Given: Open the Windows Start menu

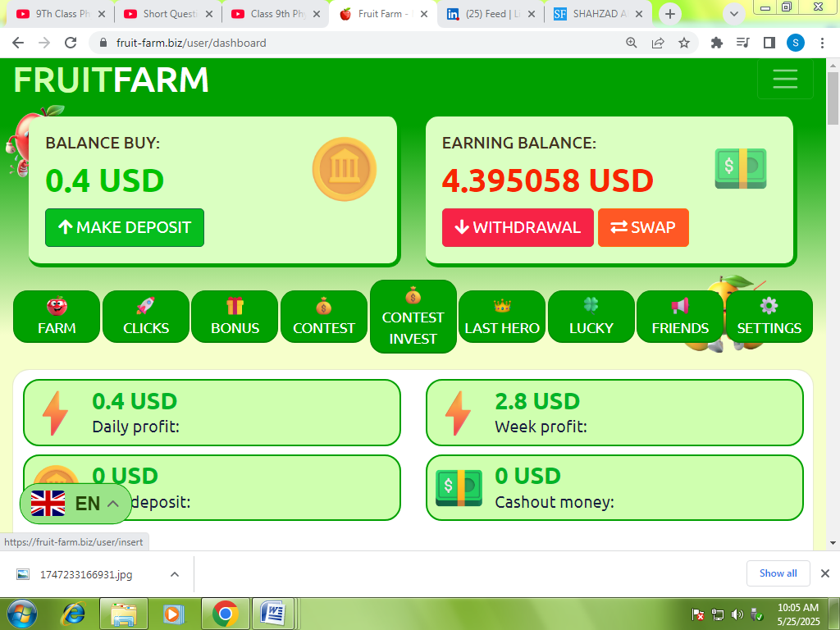Looking at the screenshot, I should tap(22, 614).
